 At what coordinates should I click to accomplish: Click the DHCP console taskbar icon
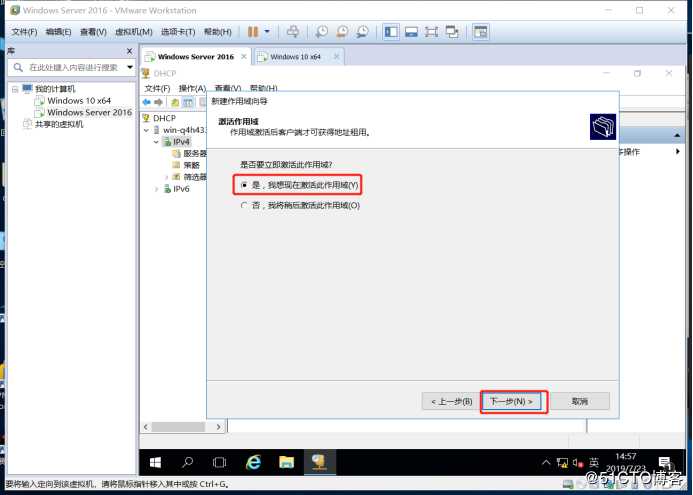[319, 462]
